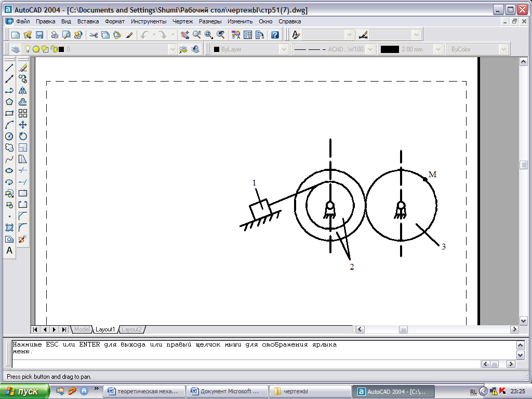Select the Spline tool
This screenshot has width=532, height=399.
(x=9, y=159)
